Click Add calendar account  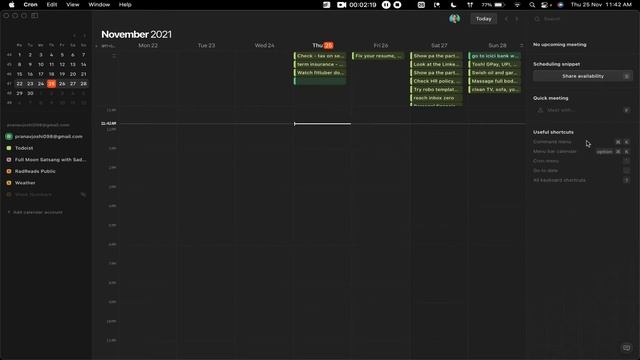pyautogui.click(x=35, y=212)
